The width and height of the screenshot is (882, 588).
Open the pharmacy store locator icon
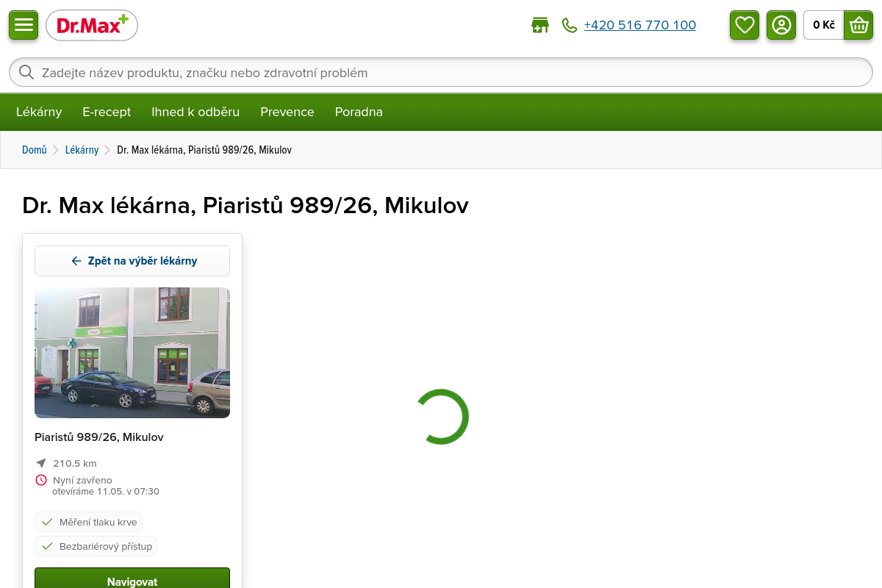click(540, 25)
